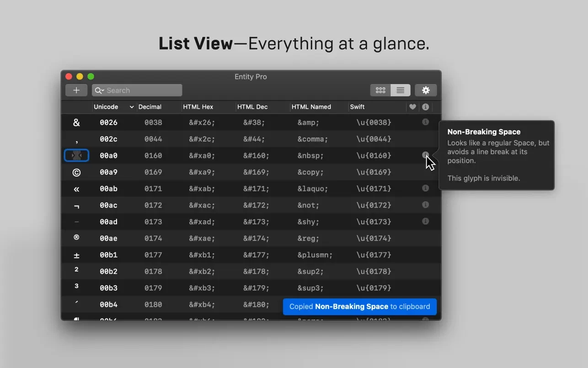The width and height of the screenshot is (588, 368).
Task: Sort by the Decimal column header
Action: point(150,107)
